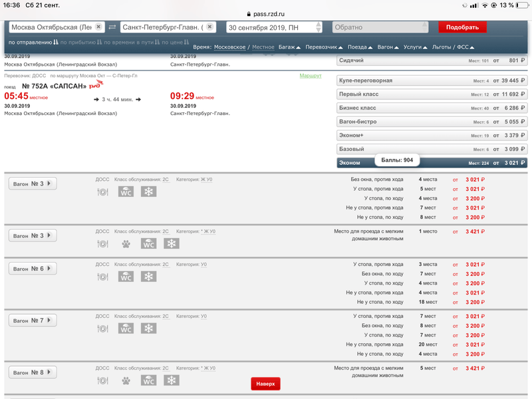Open the green Маршрут route link
Screen dimensions: 532x399
310,76
